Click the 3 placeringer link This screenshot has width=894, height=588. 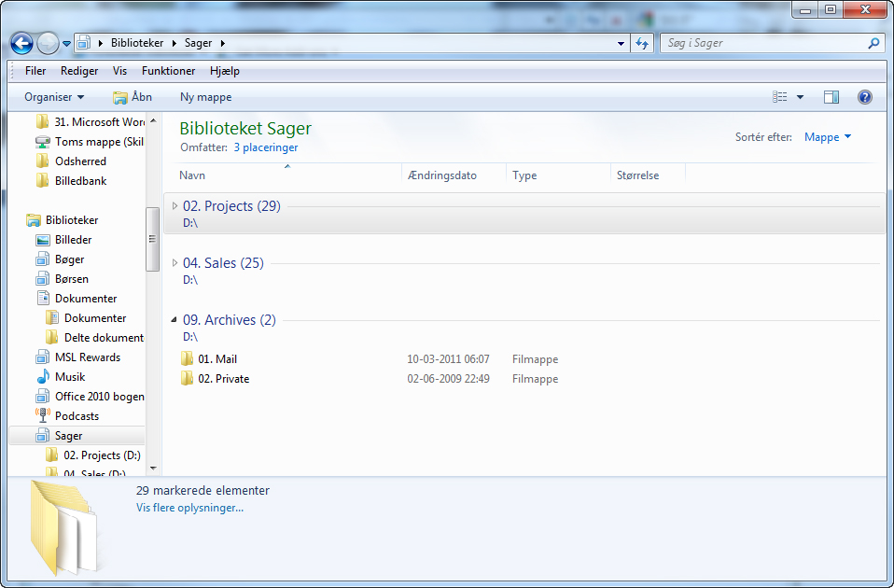[266, 147]
